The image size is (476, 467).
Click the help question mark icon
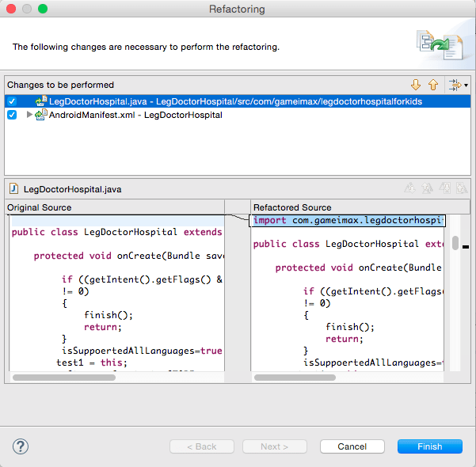21,446
